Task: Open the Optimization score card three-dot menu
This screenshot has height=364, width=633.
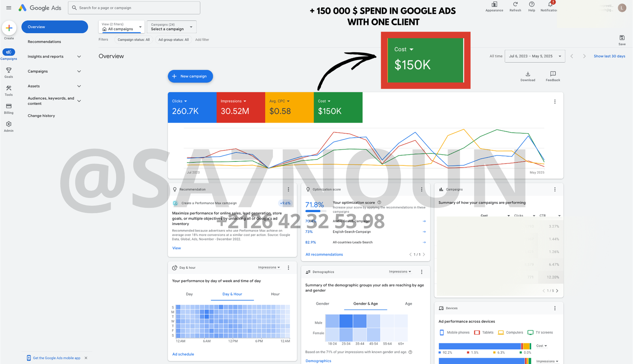Action: pos(421,190)
